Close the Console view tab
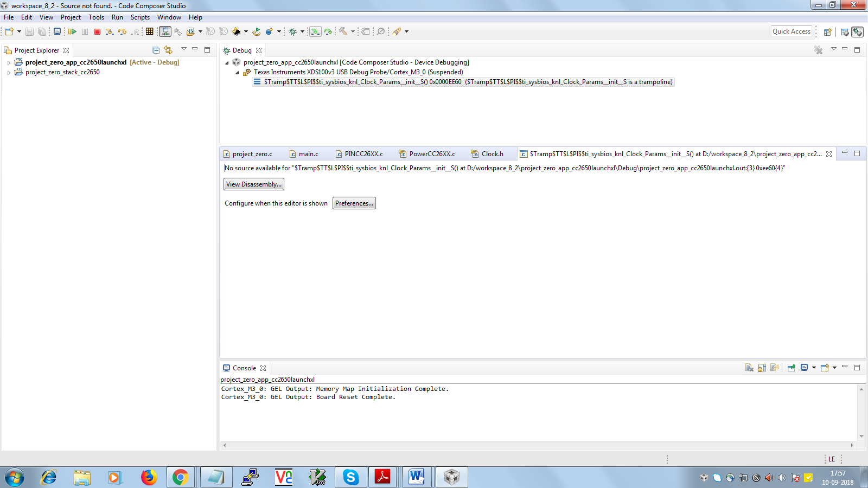 [263, 368]
